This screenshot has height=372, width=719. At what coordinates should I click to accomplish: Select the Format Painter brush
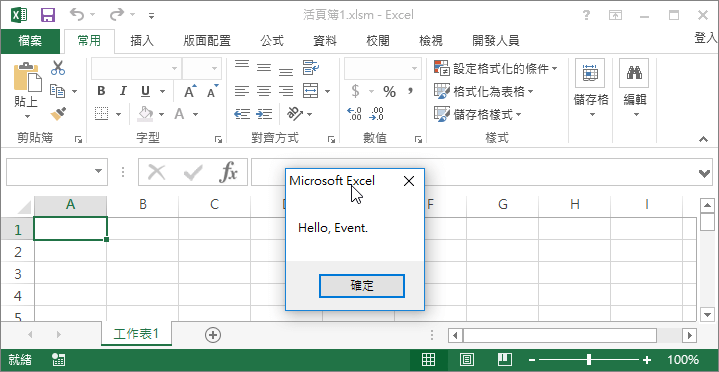(x=58, y=114)
